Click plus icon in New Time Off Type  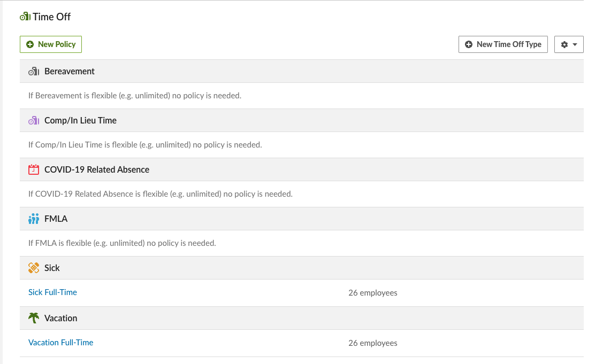(468, 44)
